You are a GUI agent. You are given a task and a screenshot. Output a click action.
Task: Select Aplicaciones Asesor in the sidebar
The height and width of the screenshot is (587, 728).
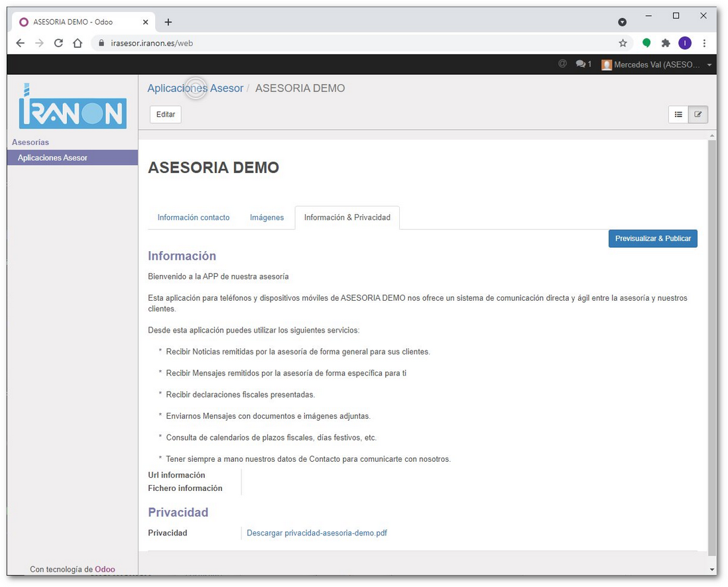(x=72, y=158)
